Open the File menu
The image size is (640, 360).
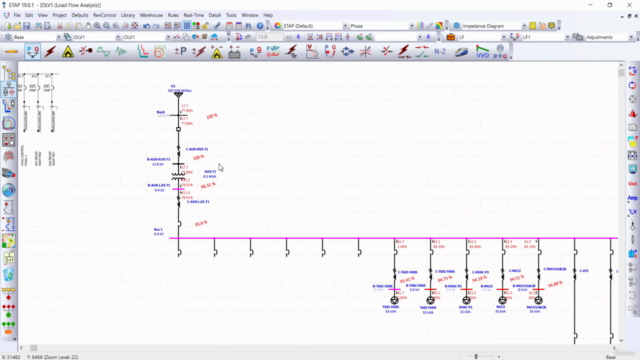[17, 15]
